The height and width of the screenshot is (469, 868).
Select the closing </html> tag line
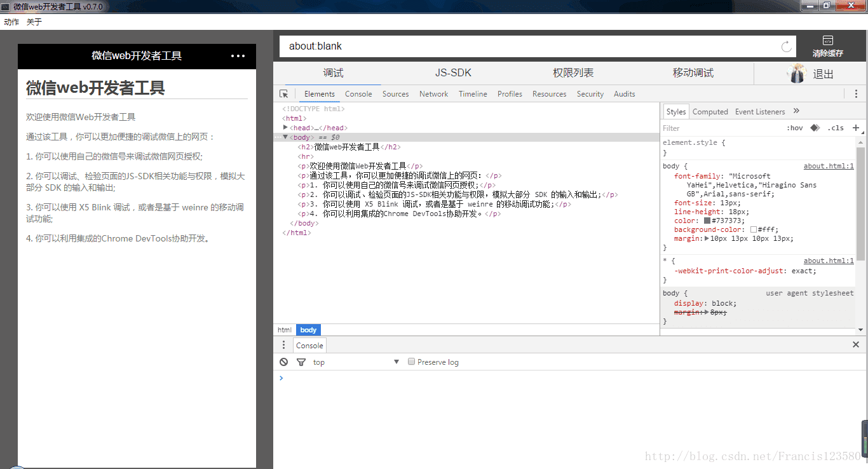pos(297,233)
